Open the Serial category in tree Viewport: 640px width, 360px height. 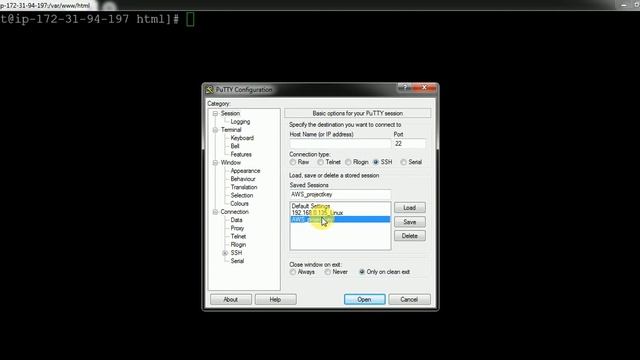237,261
